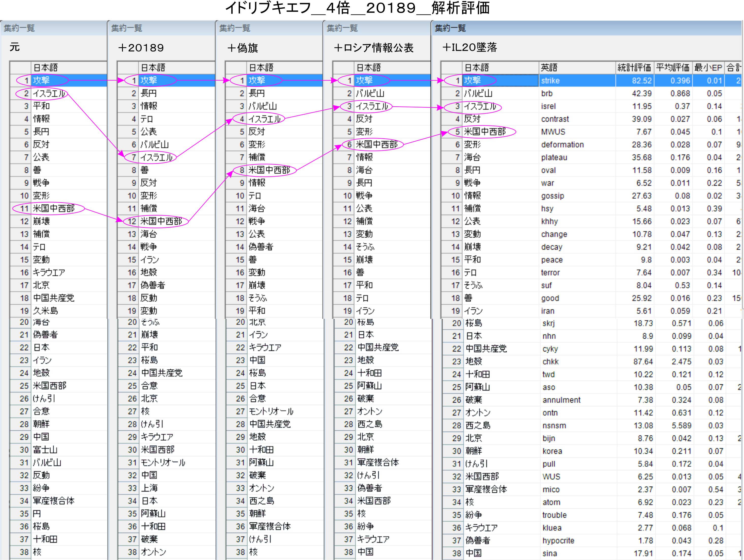Select the 'hypocrite' English cell
This screenshot has width=744, height=560.
coord(558,540)
